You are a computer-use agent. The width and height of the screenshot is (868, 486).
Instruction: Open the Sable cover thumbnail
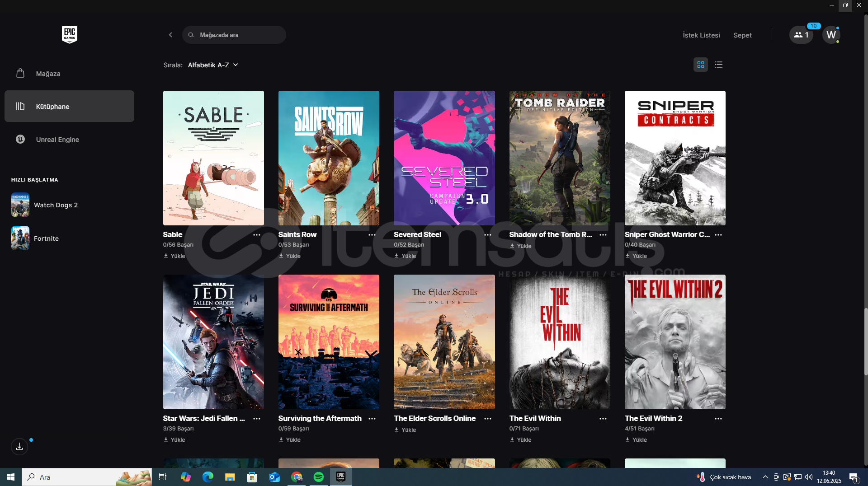pyautogui.click(x=213, y=158)
